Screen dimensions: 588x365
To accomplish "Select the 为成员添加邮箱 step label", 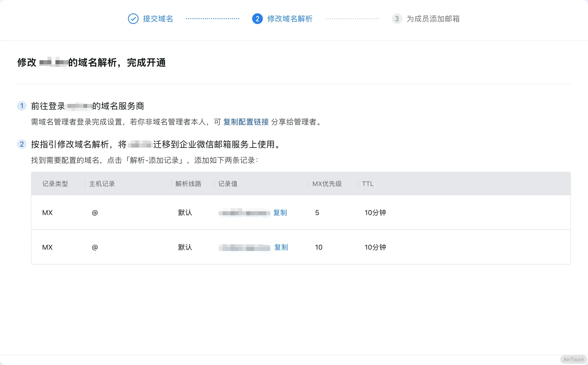I will 433,19.
